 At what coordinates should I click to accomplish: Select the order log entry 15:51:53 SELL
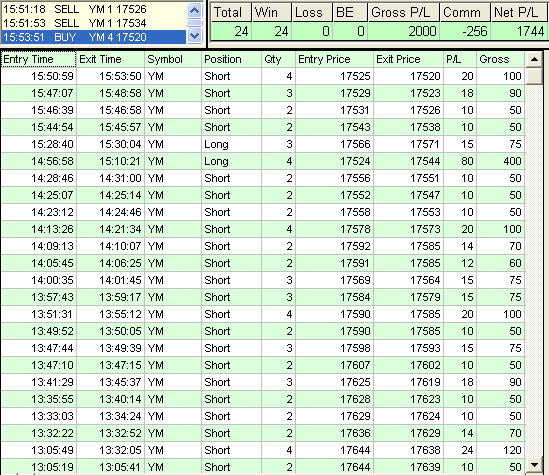click(x=93, y=23)
